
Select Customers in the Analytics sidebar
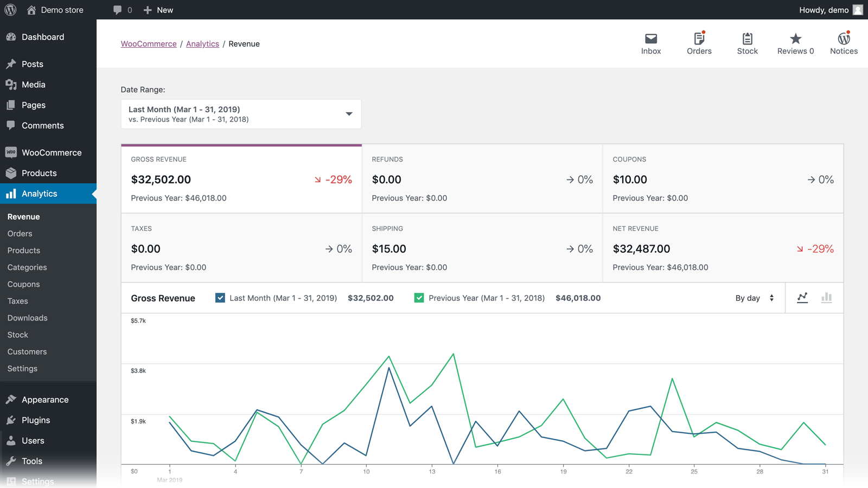(x=27, y=351)
